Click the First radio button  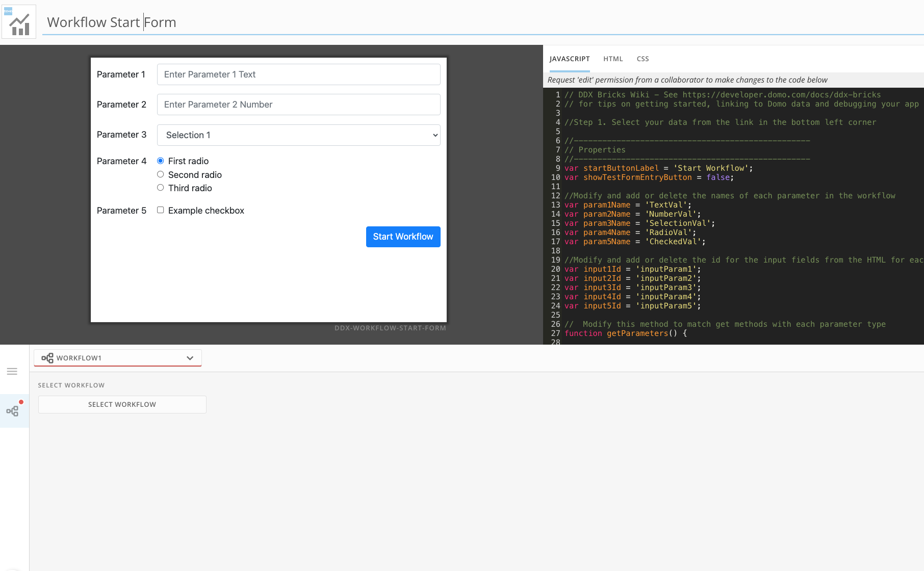[x=160, y=160]
